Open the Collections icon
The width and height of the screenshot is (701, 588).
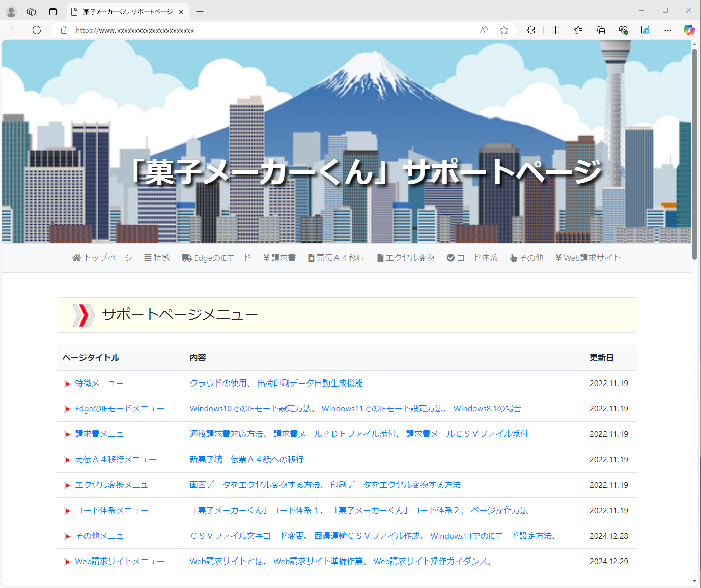pos(601,30)
